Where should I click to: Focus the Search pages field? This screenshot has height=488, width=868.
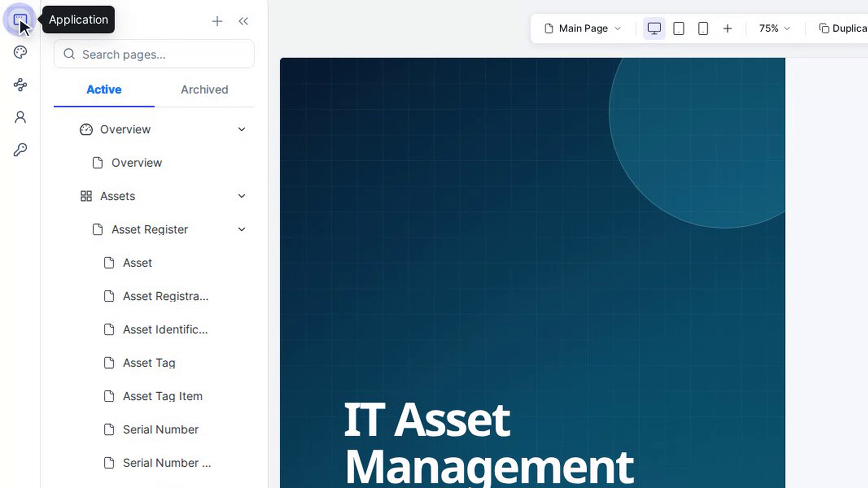click(154, 54)
